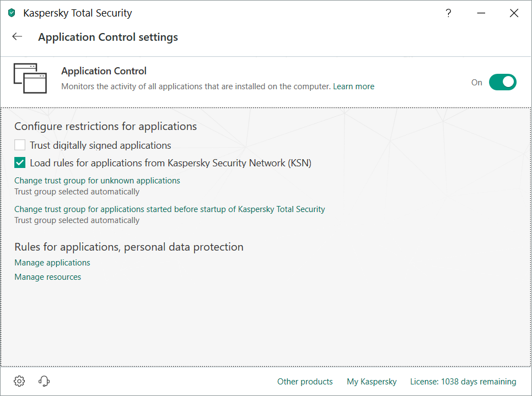Viewport: 532px width, 396px height.
Task: Click the Kaspersky shield logo in title bar
Action: (x=12, y=13)
